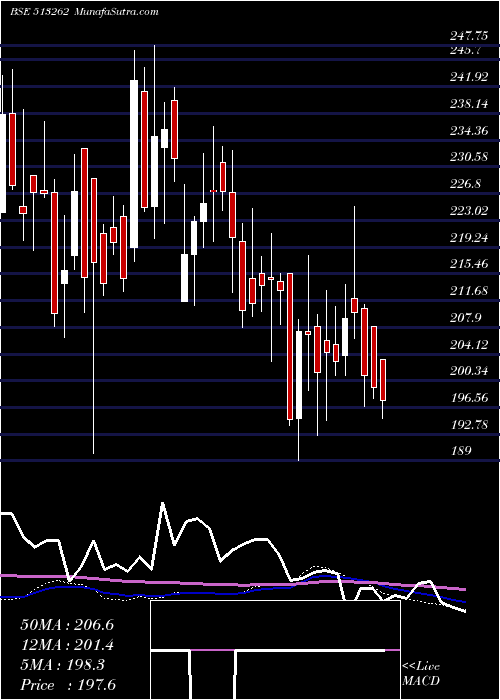500x700 pixels.
Task: Select the 204.12 price axis label
Action: [469, 344]
